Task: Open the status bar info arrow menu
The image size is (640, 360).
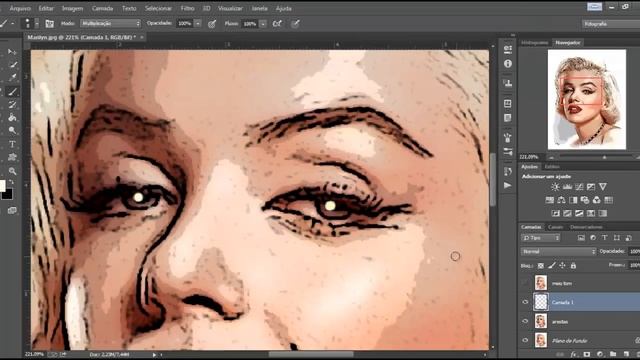Action: (154, 355)
